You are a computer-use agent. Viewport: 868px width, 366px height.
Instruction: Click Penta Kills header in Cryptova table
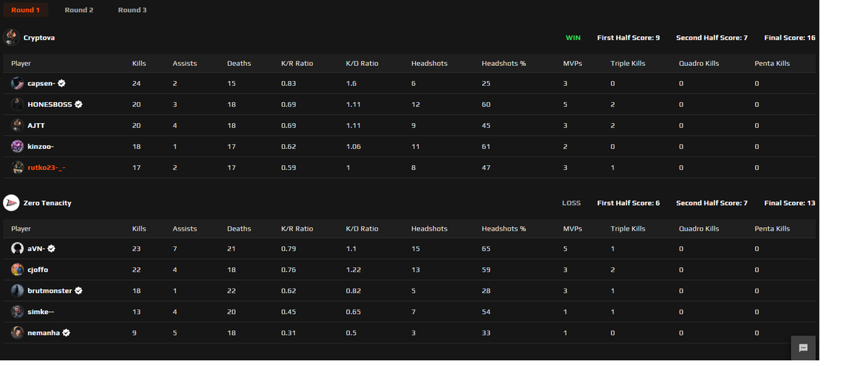[x=773, y=64]
